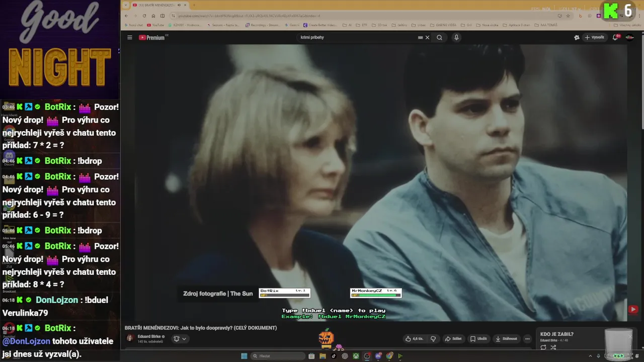Share the video via Sdílet
The image size is (644, 362).
453,339
